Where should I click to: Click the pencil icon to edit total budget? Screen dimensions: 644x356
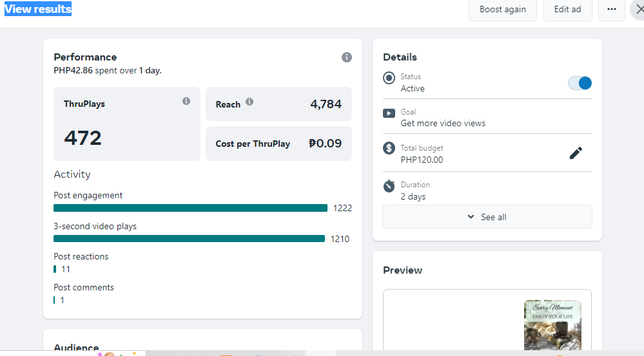[576, 153]
